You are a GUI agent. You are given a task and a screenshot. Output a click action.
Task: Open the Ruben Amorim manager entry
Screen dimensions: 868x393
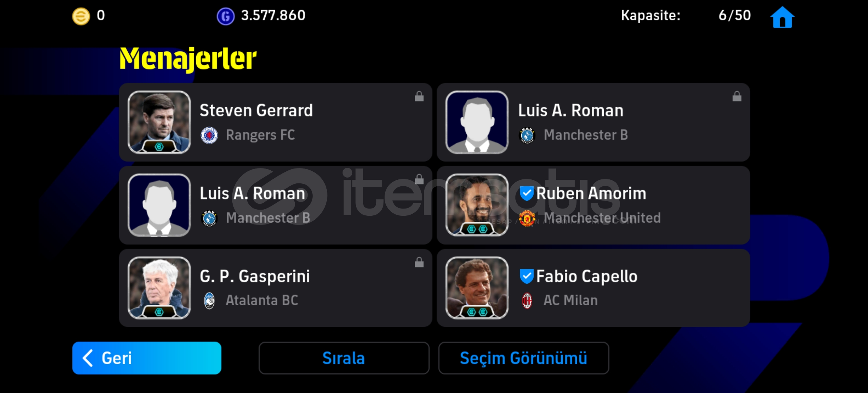[x=593, y=205]
